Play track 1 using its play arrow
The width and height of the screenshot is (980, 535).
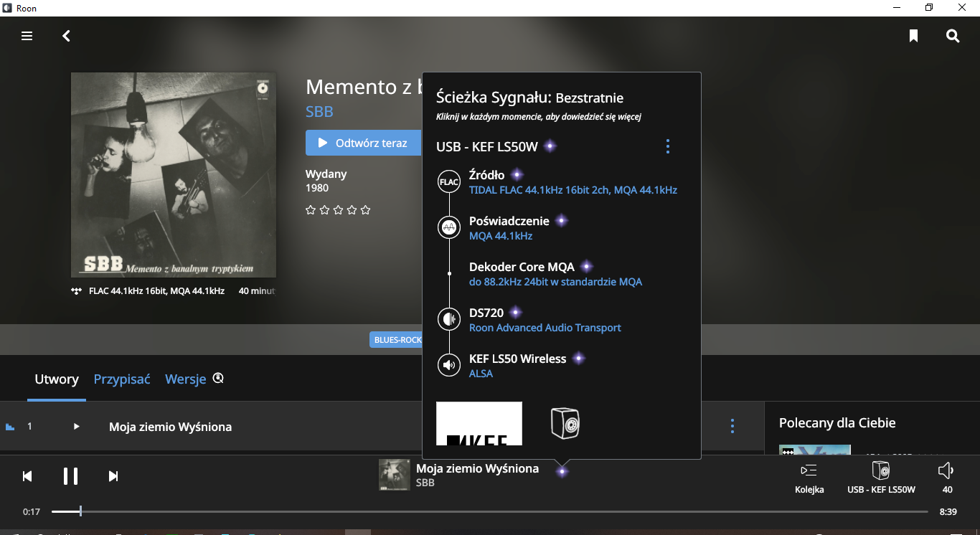[x=76, y=426]
